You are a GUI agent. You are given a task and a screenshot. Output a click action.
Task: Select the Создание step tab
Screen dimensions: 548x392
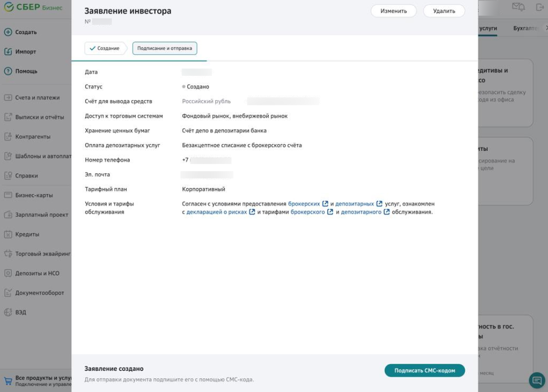pyautogui.click(x=104, y=49)
